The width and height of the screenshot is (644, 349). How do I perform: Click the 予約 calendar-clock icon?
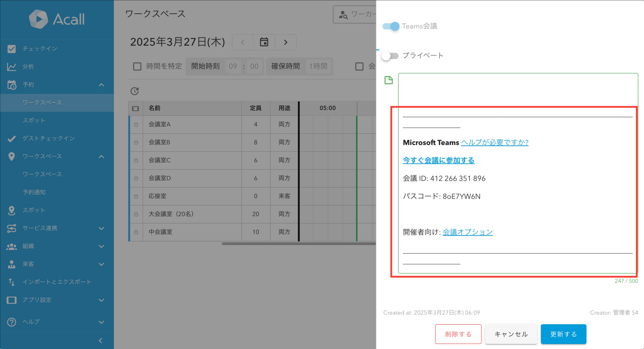pyautogui.click(x=11, y=85)
